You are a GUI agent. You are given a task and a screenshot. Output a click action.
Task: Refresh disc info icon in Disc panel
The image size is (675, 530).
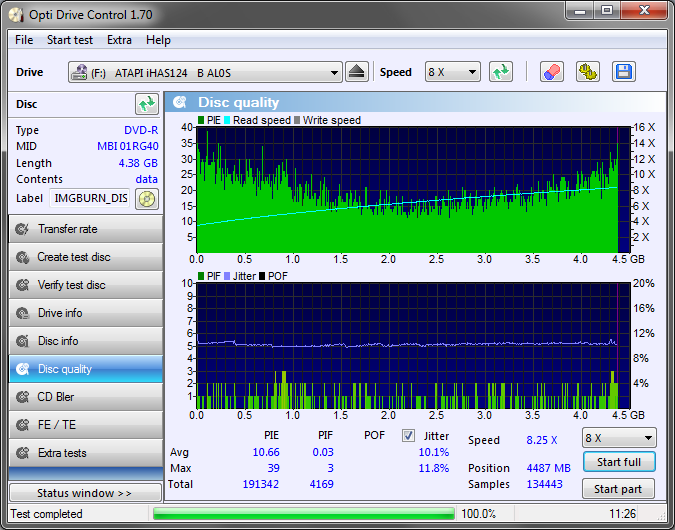147,104
